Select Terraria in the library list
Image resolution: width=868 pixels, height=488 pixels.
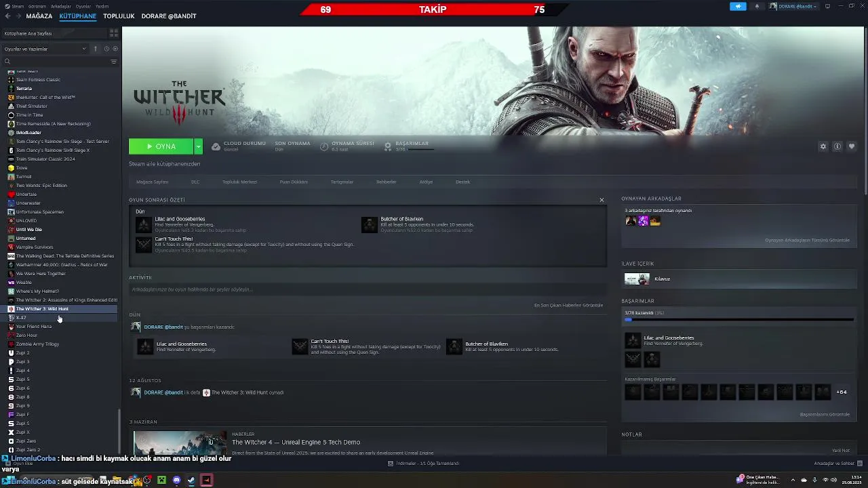(x=24, y=88)
